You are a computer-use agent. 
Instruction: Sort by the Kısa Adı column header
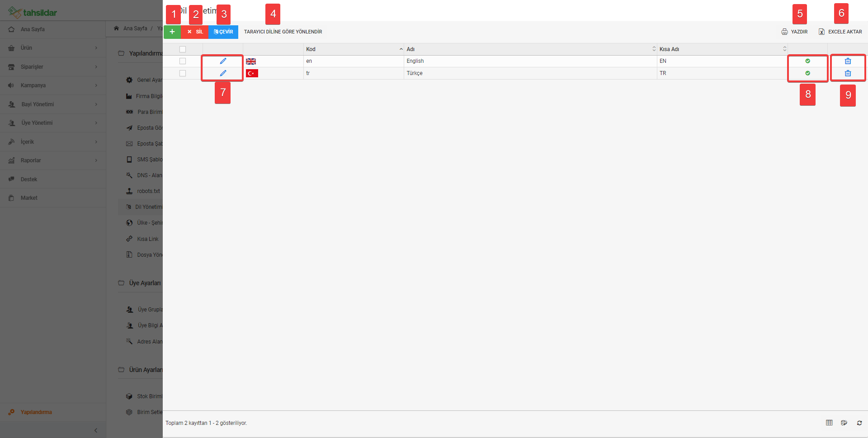(x=722, y=49)
